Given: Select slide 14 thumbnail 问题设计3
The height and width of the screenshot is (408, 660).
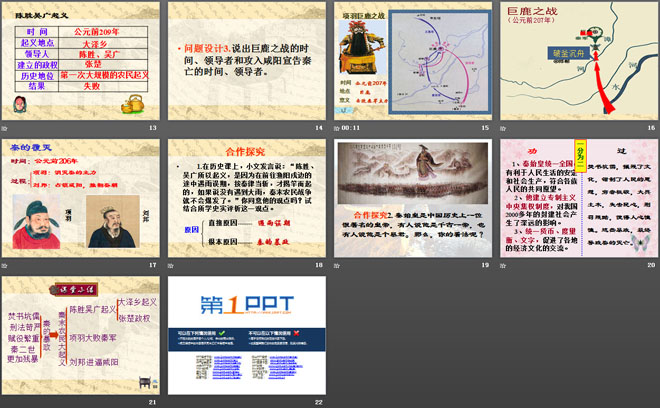Looking at the screenshot, I should (247, 61).
